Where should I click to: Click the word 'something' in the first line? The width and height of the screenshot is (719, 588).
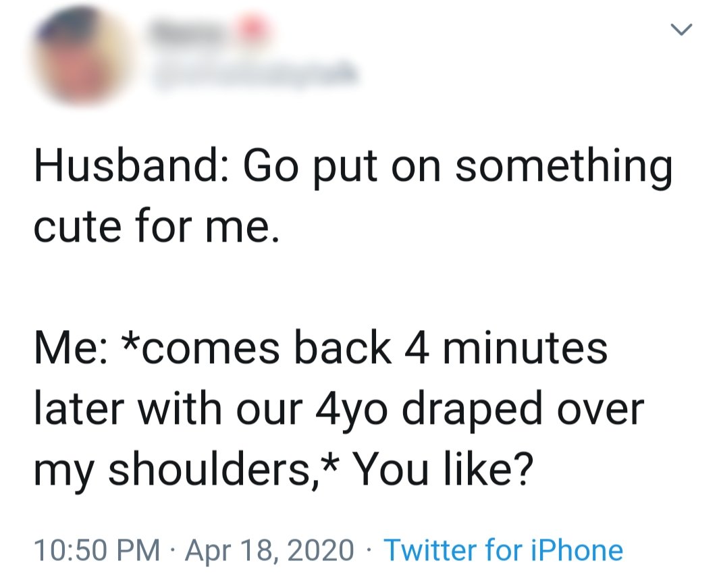(564, 167)
